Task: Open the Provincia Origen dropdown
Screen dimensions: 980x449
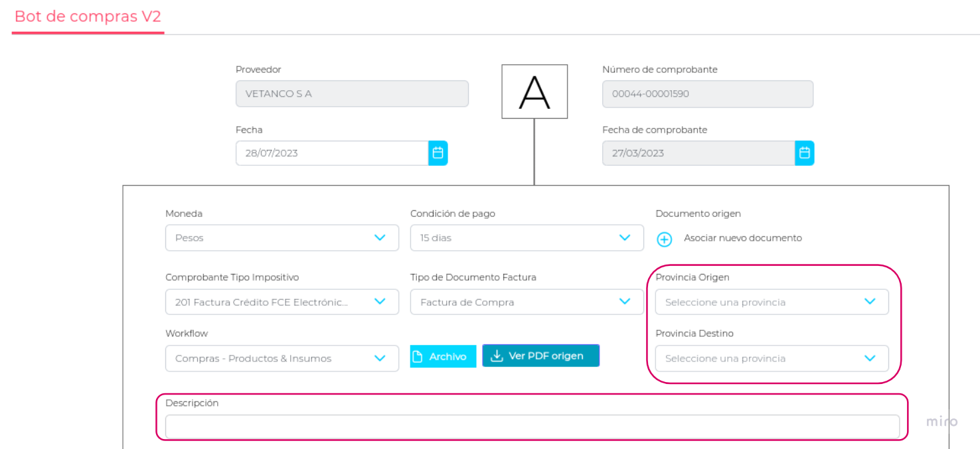Action: point(772,302)
